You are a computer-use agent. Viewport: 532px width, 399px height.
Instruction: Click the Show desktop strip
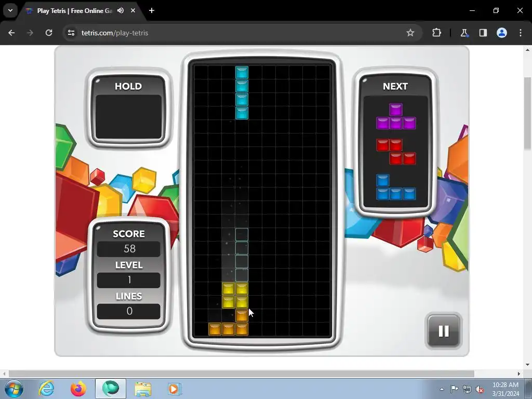tap(528, 389)
